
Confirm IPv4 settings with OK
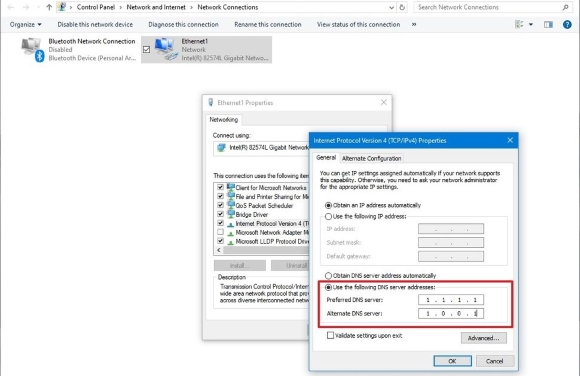pyautogui.click(x=452, y=361)
